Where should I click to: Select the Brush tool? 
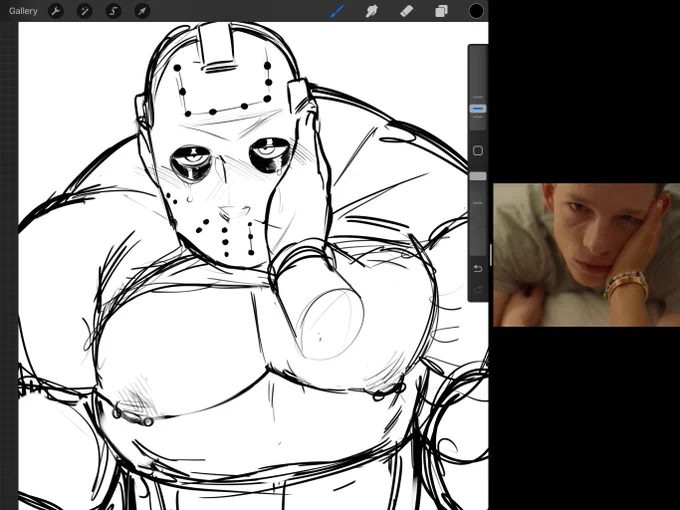tap(337, 11)
